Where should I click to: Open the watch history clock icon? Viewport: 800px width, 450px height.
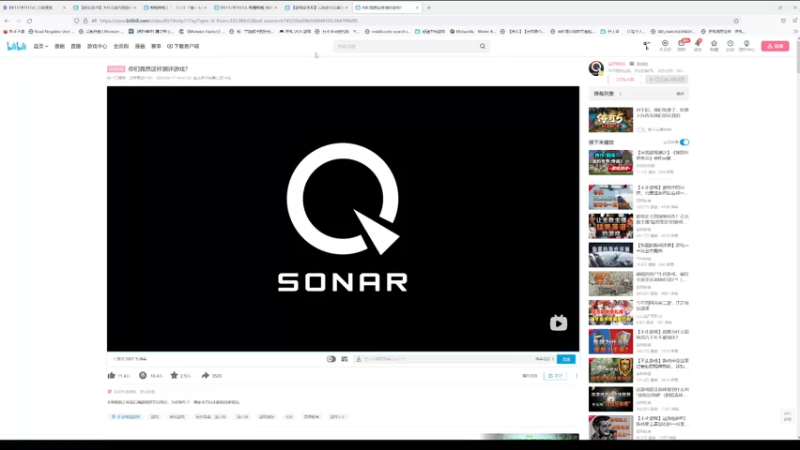(x=730, y=45)
